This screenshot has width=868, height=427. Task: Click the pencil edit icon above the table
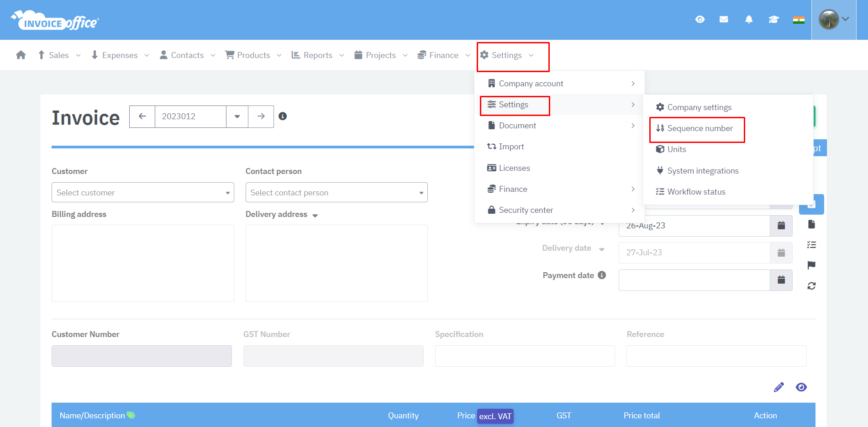coord(779,387)
